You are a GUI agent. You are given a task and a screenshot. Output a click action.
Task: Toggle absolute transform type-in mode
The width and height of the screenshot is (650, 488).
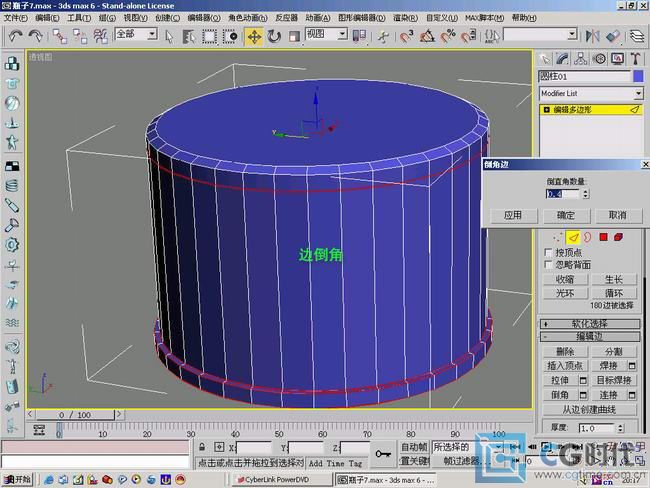219,447
